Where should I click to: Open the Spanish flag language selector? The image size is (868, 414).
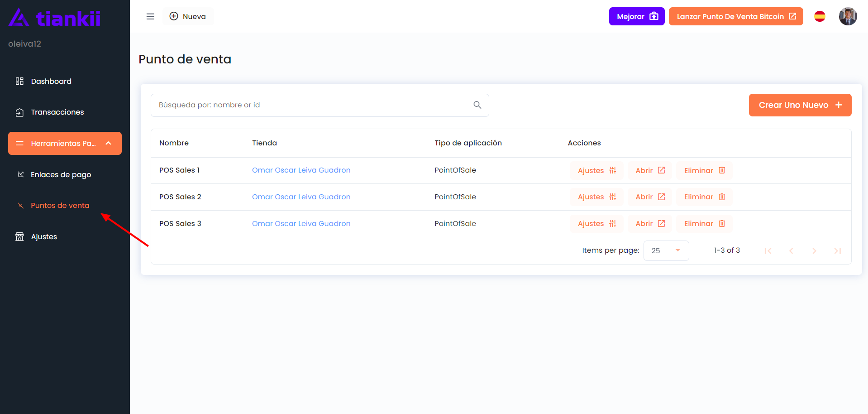click(x=820, y=16)
